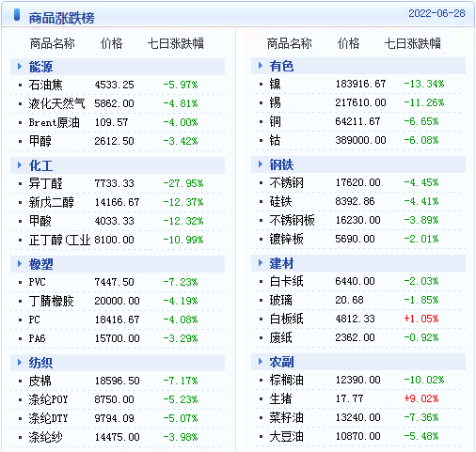Select 铜 commodity
The image size is (476, 452).
coord(276,121)
